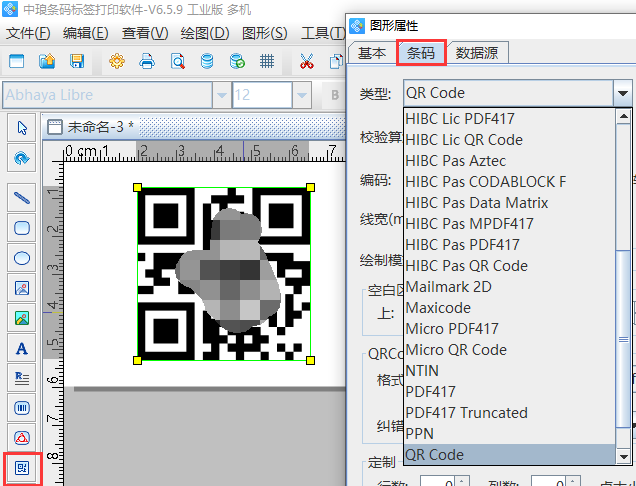Select the line drawing tool
The width and height of the screenshot is (636, 486).
click(x=22, y=197)
